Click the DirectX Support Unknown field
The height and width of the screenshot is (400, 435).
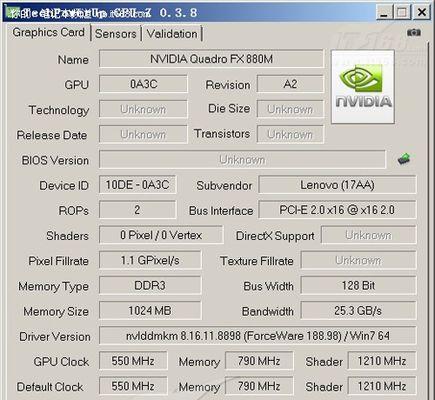pos(368,235)
